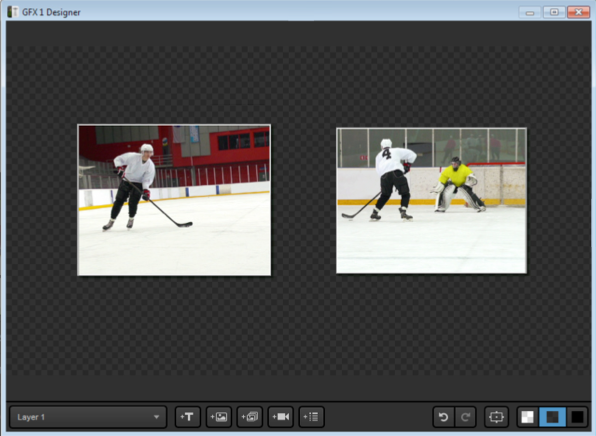Switch canvas background to checkerboard
Viewport: 596px width, 436px height.
(528, 417)
